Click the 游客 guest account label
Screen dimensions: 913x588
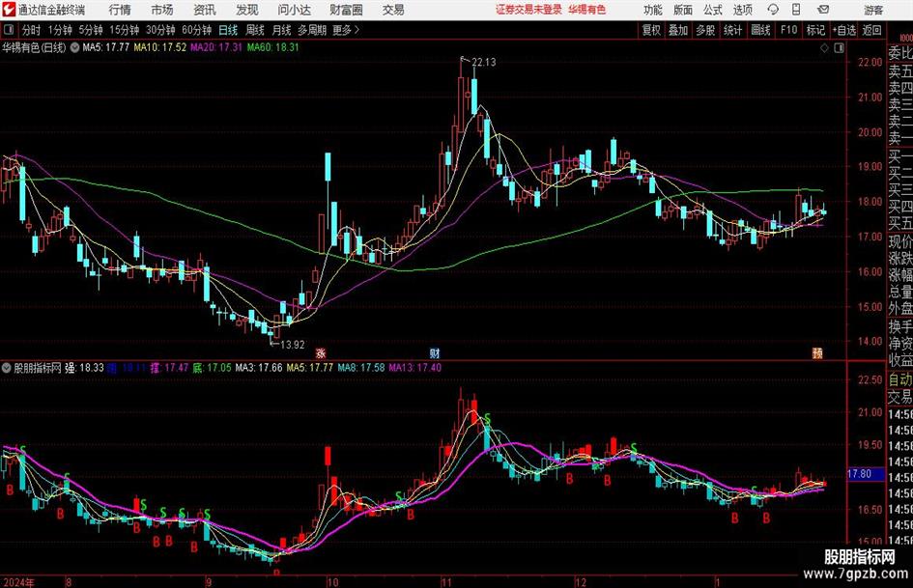click(x=873, y=10)
